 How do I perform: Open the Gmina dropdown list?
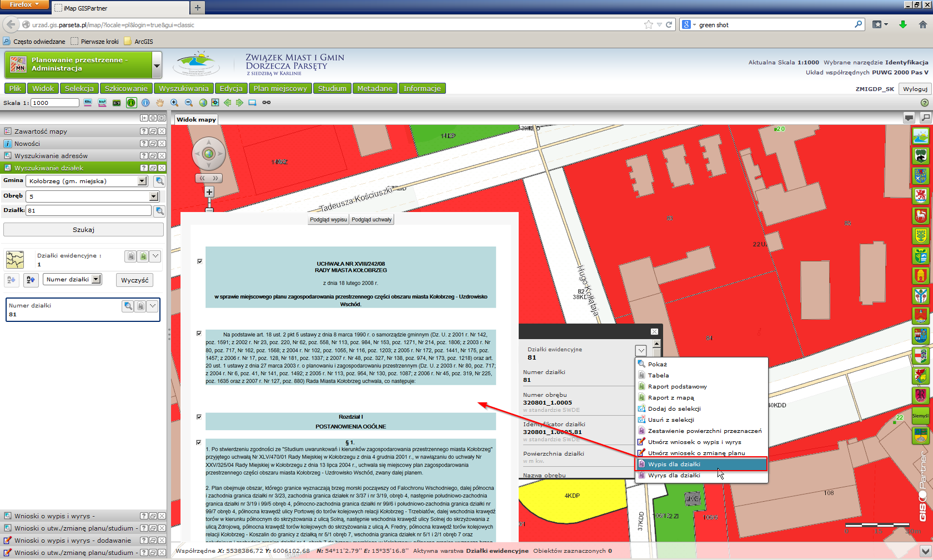tap(142, 181)
